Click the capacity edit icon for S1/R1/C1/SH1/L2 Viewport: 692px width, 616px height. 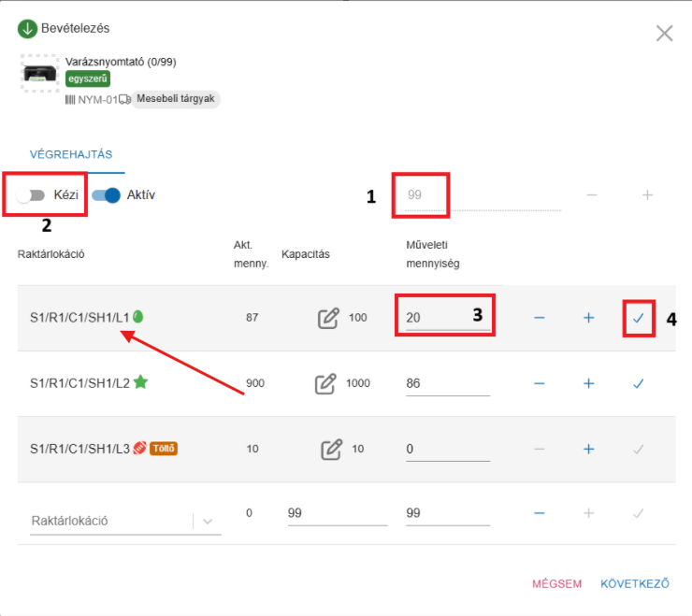coord(325,383)
